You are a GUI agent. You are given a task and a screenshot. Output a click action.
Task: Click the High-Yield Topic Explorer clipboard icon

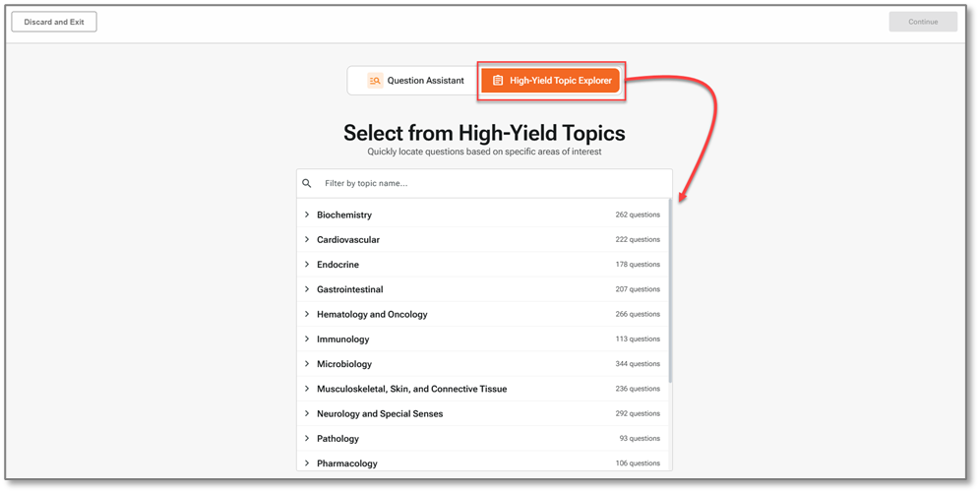(498, 81)
